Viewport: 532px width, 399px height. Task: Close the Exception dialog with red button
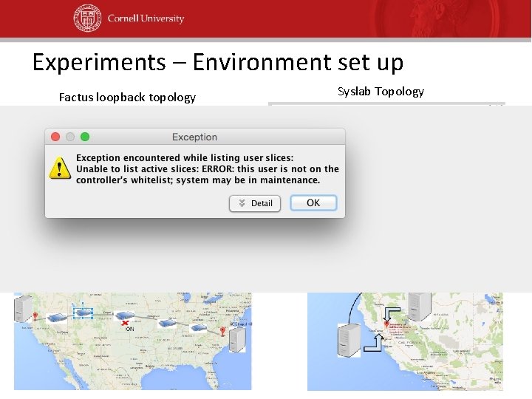point(55,137)
